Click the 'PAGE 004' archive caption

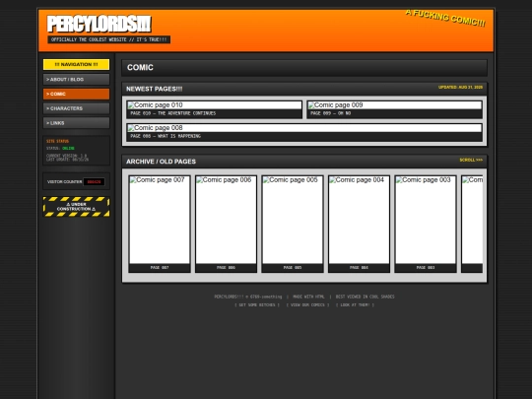[359, 268]
